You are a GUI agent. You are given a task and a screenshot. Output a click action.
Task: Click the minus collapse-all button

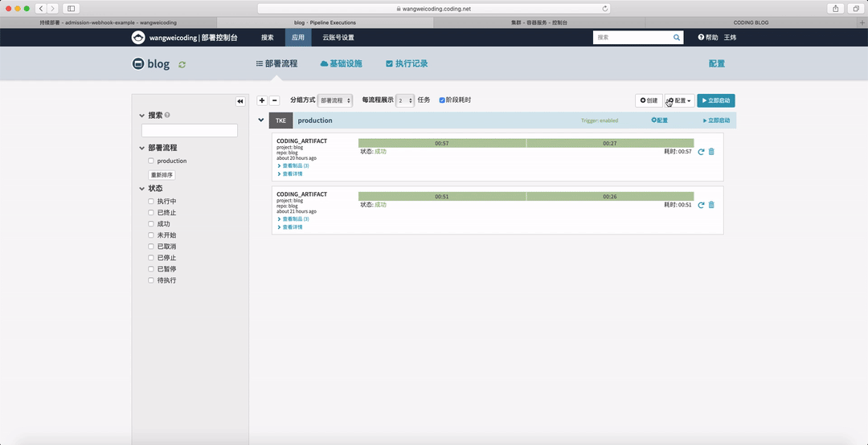[x=274, y=100]
